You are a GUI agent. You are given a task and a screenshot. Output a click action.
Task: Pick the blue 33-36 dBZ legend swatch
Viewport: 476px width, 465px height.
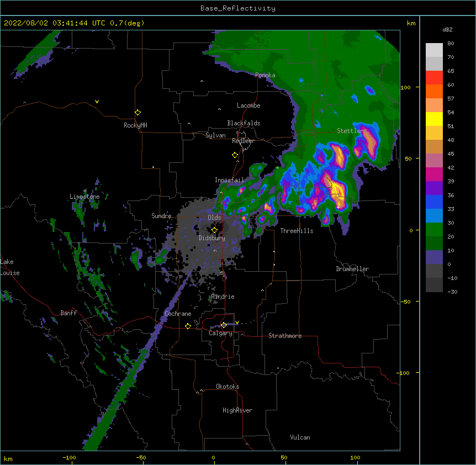click(x=434, y=202)
